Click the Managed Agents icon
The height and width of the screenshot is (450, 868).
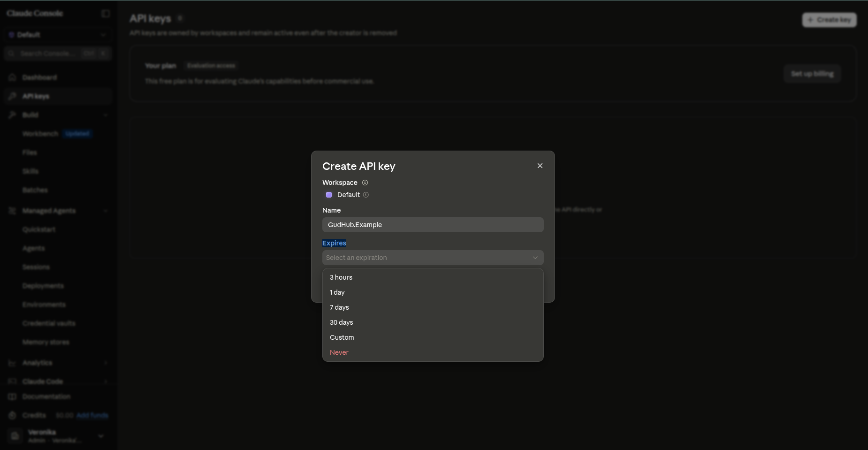coord(13,211)
